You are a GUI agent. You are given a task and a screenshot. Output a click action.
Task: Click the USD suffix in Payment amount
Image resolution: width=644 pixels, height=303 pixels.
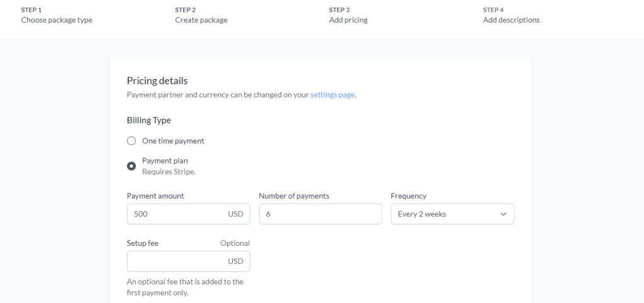[236, 214]
